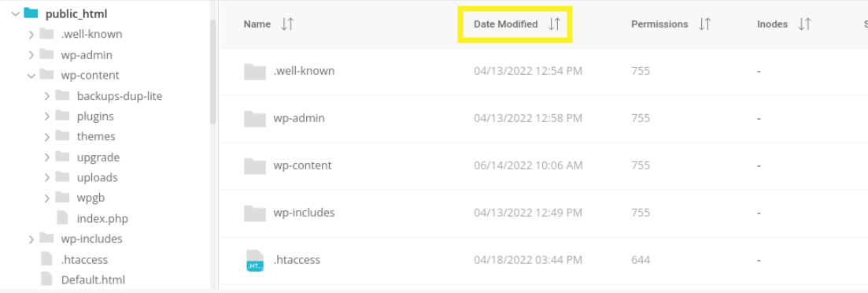868x293 pixels.
Task: Select Default.html in the folder tree
Action: tap(93, 279)
